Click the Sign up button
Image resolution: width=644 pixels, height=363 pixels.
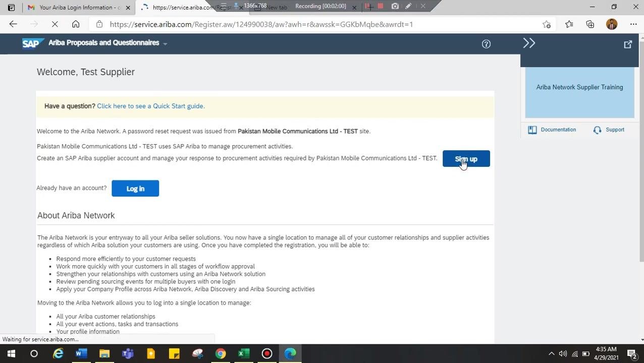(466, 159)
